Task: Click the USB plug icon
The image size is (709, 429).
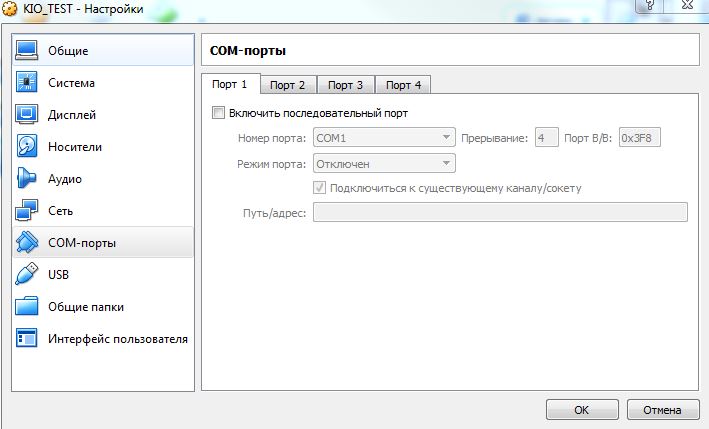Action: tap(27, 274)
